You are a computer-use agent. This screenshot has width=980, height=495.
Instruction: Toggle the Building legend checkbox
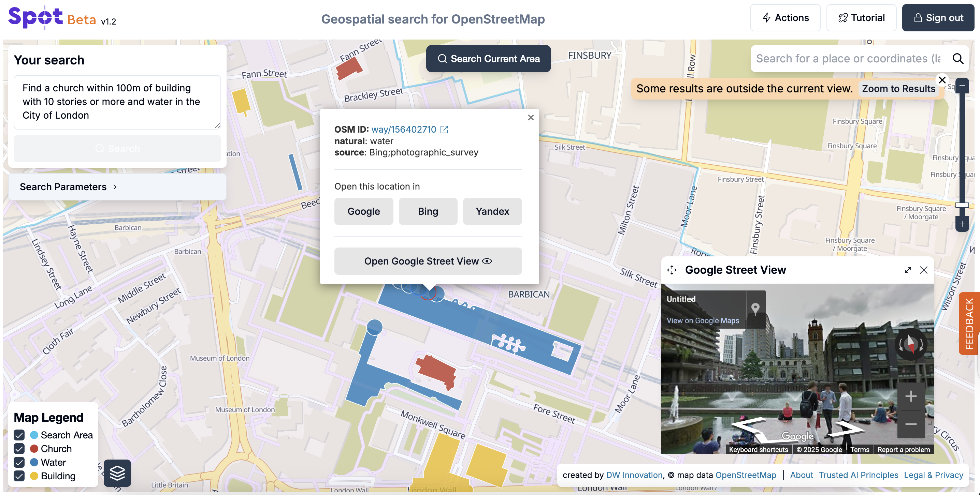pyautogui.click(x=19, y=476)
